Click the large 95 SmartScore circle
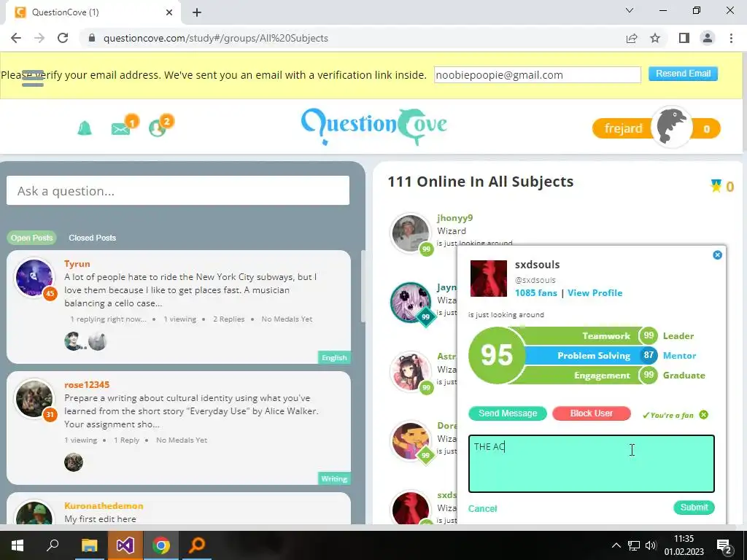The width and height of the screenshot is (747, 560). [497, 355]
